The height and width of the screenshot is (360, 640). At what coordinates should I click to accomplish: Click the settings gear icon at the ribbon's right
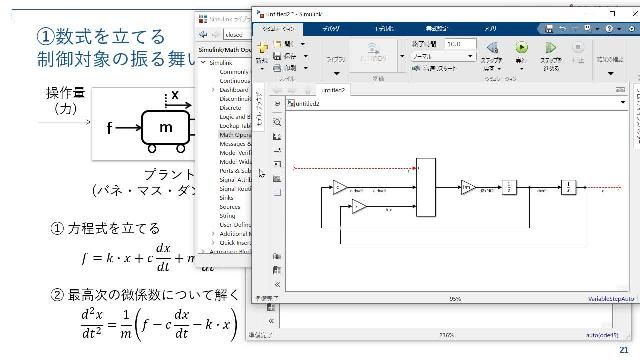(631, 29)
